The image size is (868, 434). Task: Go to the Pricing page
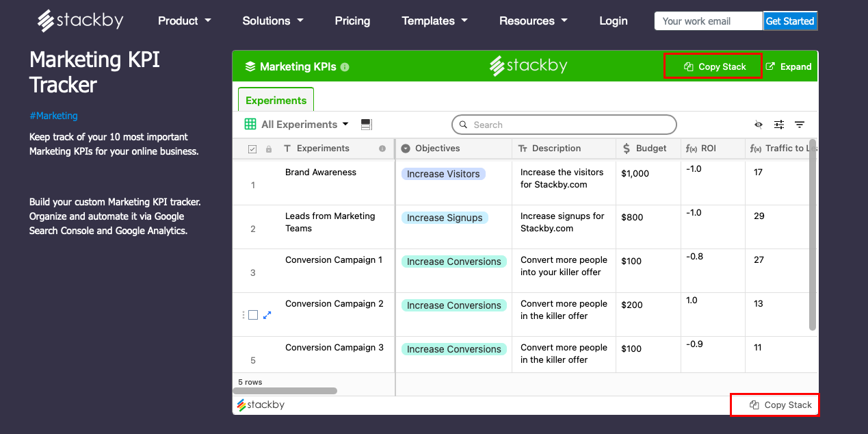352,21
